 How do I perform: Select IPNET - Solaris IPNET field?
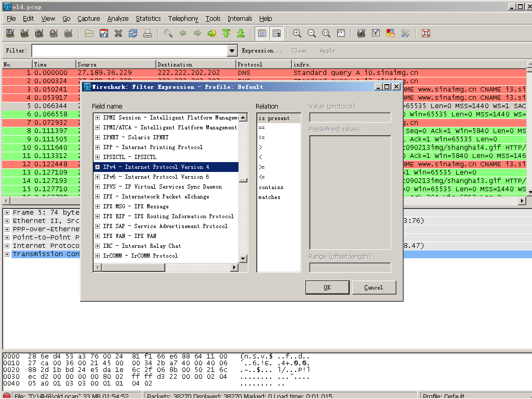136,137
